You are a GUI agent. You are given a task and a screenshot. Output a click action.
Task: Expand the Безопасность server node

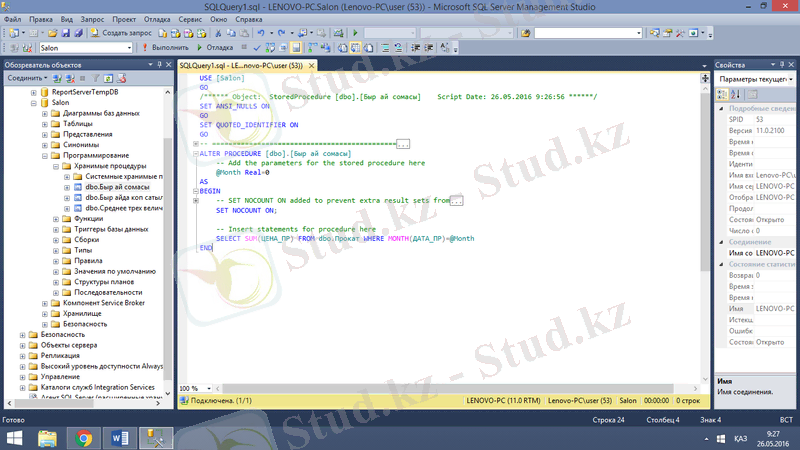tap(22, 335)
